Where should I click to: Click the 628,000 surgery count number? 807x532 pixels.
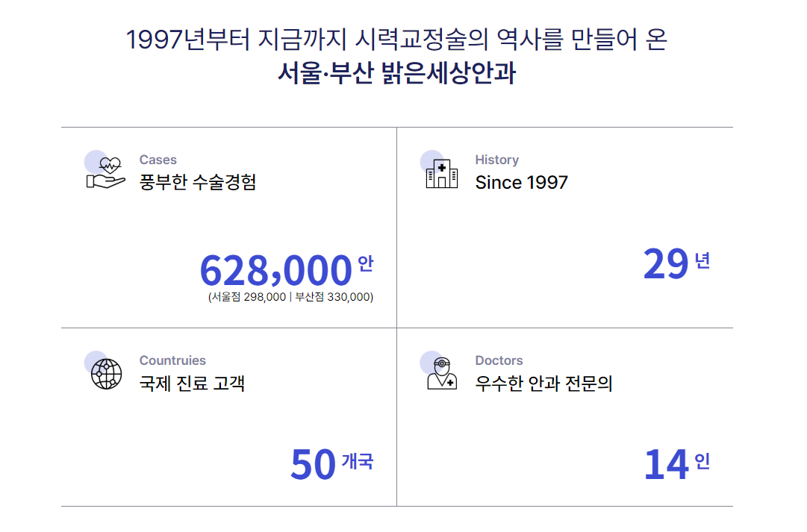tap(275, 270)
